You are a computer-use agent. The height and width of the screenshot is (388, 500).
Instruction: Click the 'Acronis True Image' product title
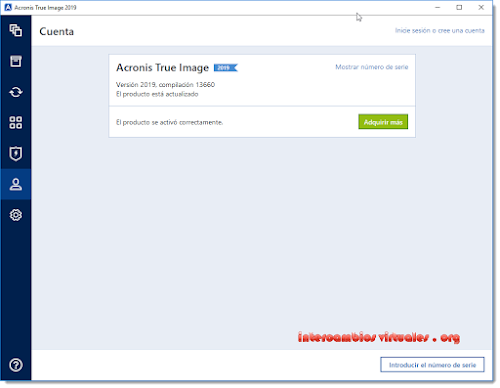tap(162, 68)
